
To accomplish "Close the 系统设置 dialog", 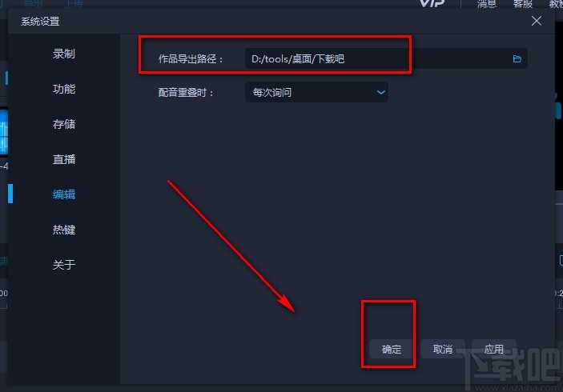I will [537, 21].
